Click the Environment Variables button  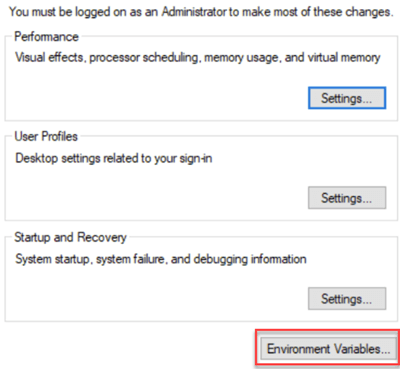(329, 349)
